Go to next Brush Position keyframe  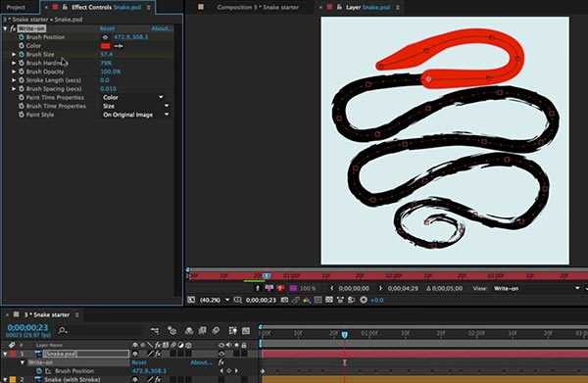pos(236,371)
